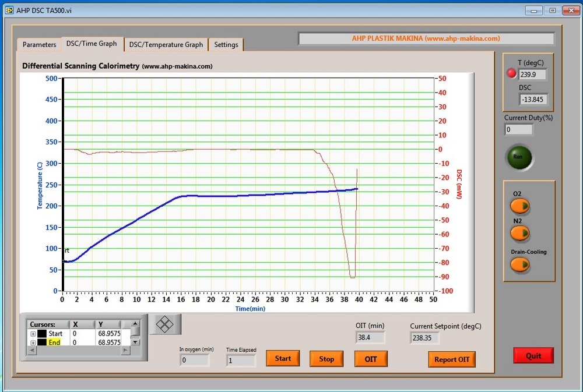
Task: Click the cursor mover diamond pad
Action: 165,324
